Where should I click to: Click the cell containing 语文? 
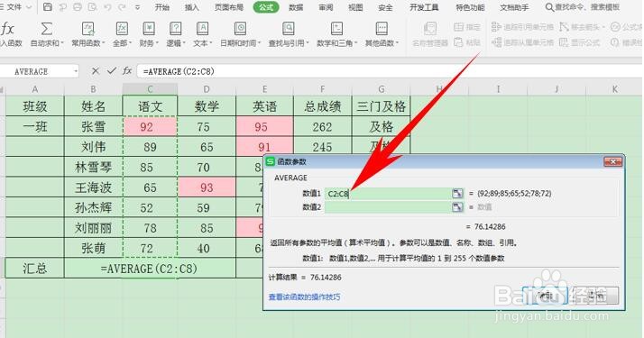point(150,106)
